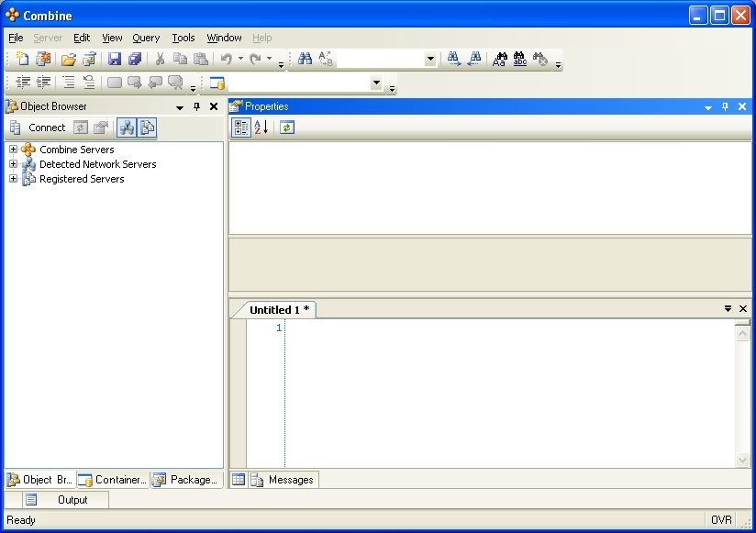Viewport: 756px width, 533px height.
Task: Click the editor vertical scrollbar down arrow
Action: [x=743, y=461]
